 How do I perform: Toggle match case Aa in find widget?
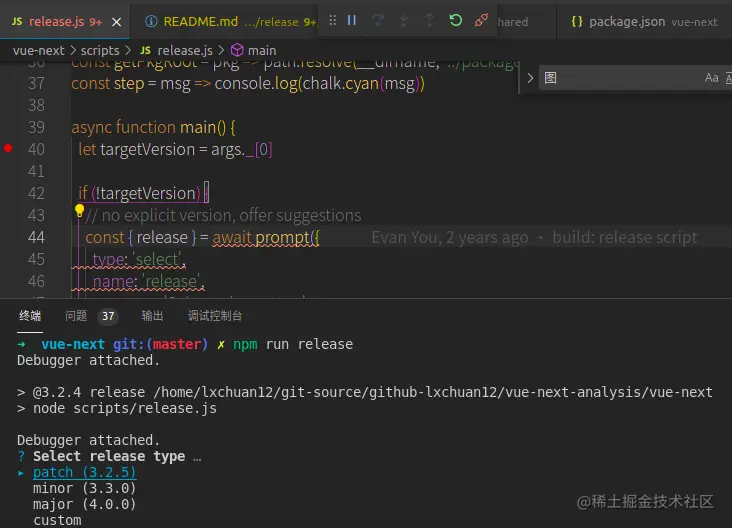click(x=711, y=78)
